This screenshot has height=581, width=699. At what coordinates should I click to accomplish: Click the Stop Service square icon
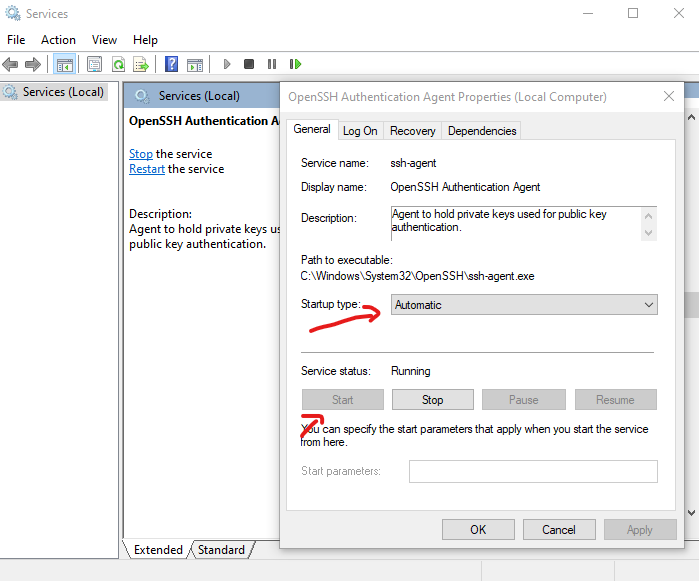pyautogui.click(x=249, y=64)
